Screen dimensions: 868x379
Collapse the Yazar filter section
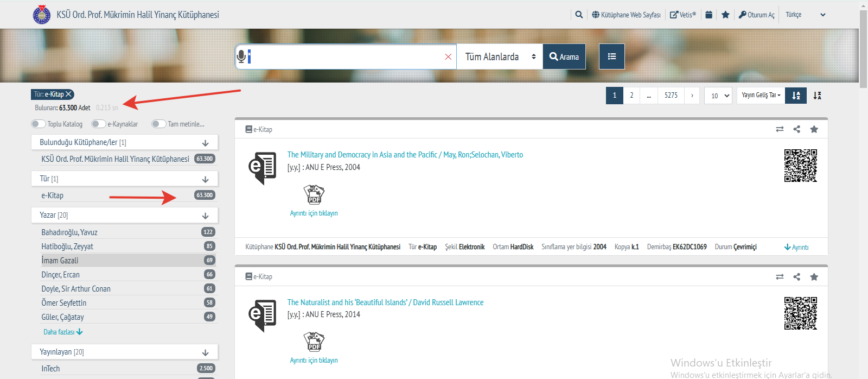coord(205,216)
